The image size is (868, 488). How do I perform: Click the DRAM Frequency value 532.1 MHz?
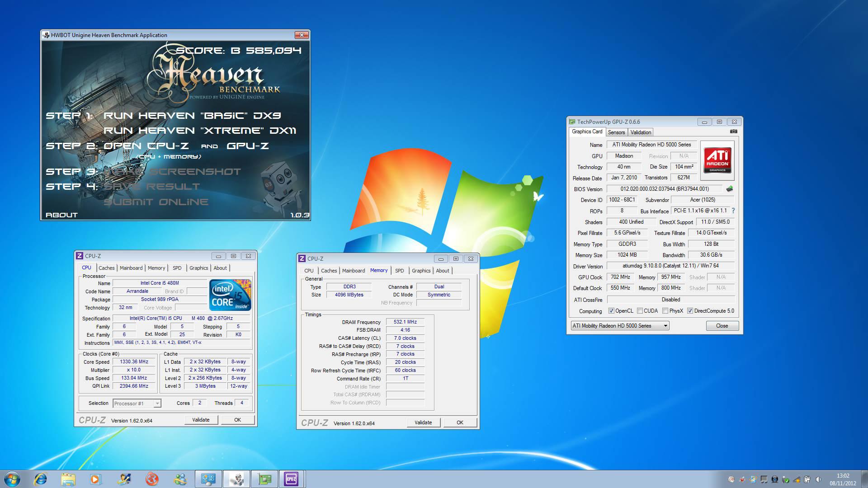coord(405,322)
